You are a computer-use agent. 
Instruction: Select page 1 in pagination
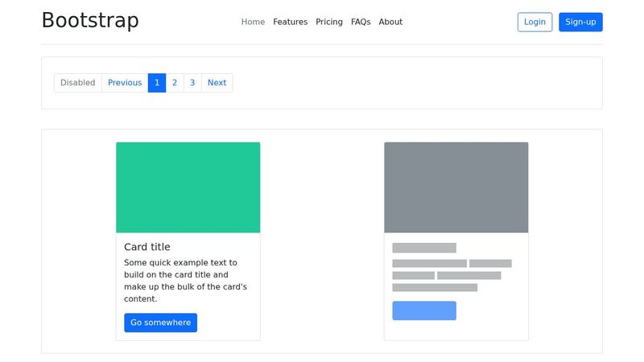click(x=157, y=83)
